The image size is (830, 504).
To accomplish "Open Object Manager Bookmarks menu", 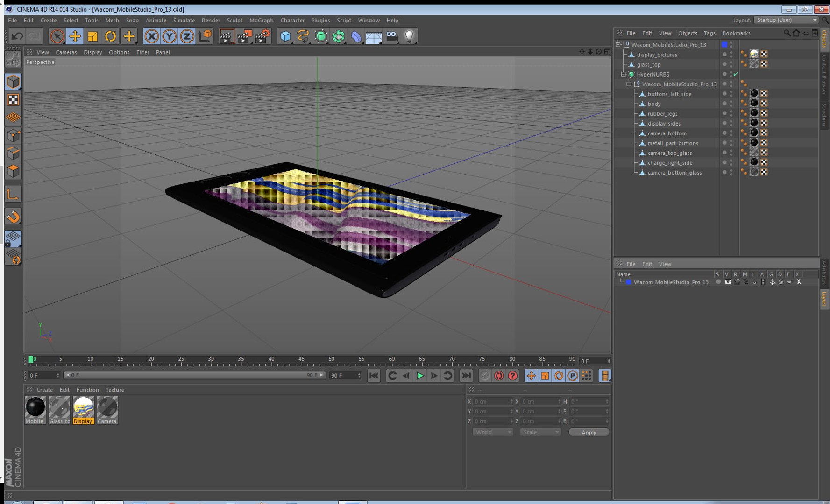I will [736, 33].
